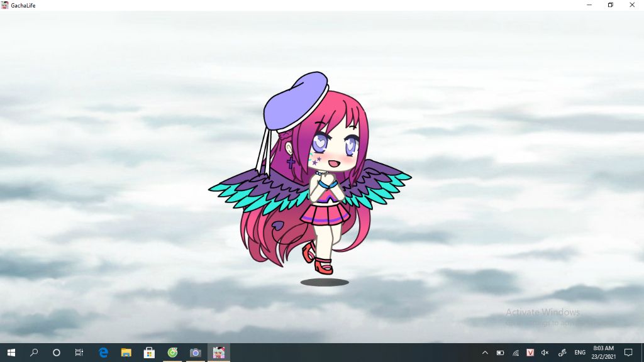Image resolution: width=644 pixels, height=362 pixels.
Task: Launch Microsoft Edge from the taskbar
Action: 104,353
